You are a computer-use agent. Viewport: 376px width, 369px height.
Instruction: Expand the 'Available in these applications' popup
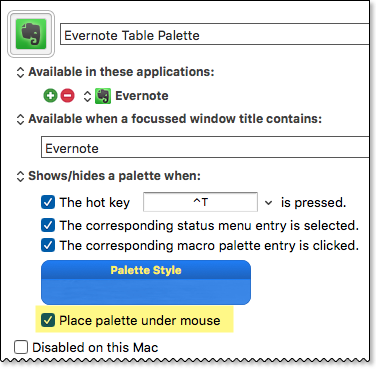click(20, 72)
